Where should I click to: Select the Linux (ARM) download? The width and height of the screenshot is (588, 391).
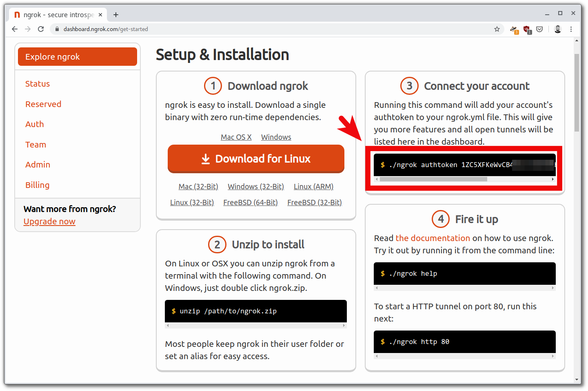click(314, 187)
